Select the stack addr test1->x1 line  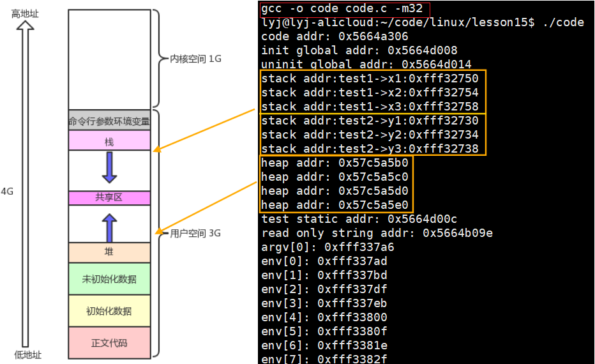pos(370,79)
